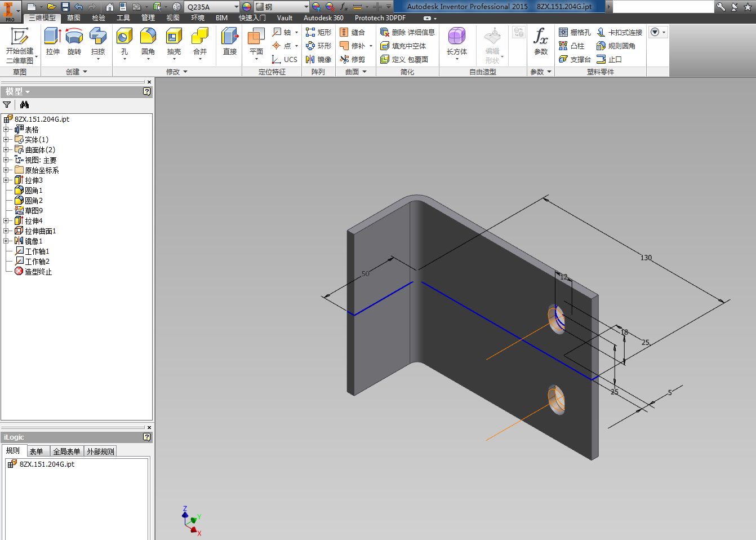Select the Grill (栅格孔) tool
Screen dimensions: 756x540
[575, 32]
